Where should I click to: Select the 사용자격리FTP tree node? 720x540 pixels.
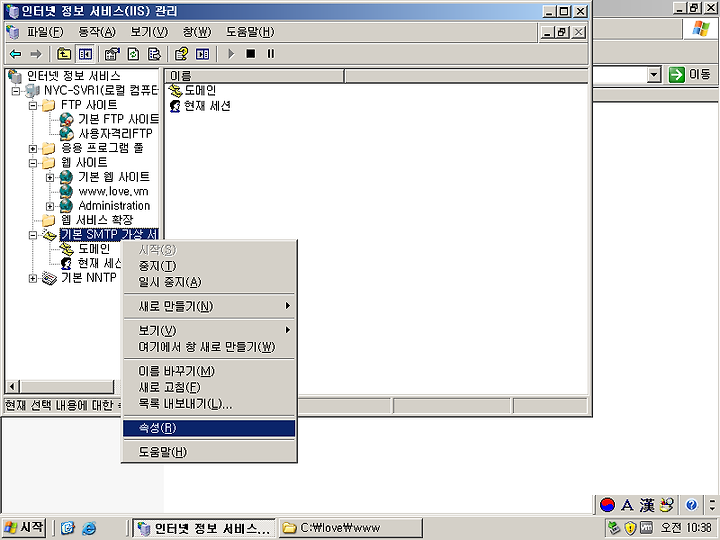click(x=115, y=134)
